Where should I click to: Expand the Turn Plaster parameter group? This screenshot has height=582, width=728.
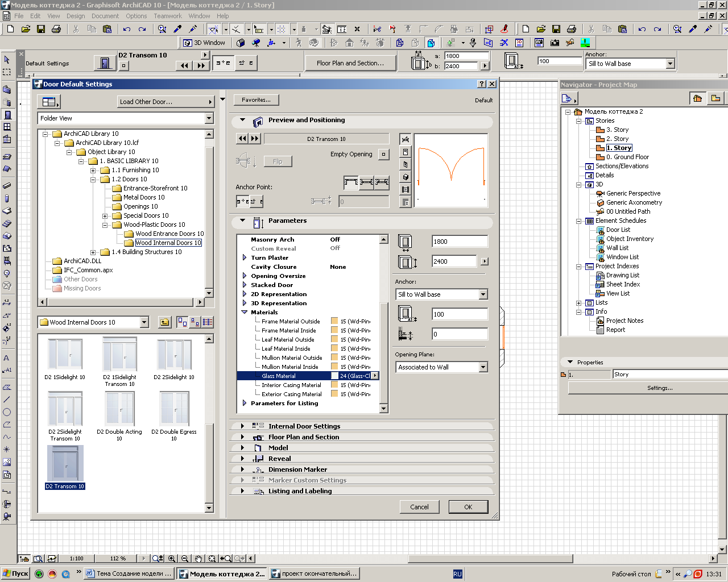tap(245, 257)
